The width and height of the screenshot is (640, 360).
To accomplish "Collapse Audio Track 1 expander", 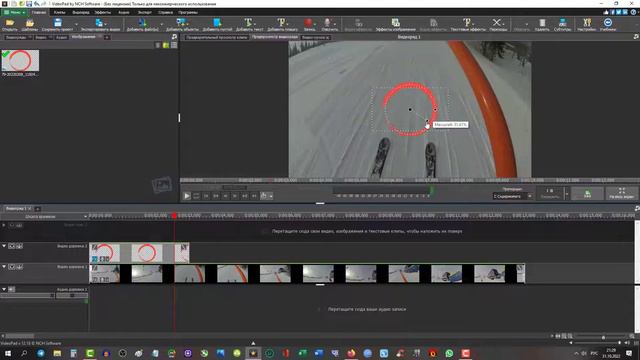I will pos(4,289).
